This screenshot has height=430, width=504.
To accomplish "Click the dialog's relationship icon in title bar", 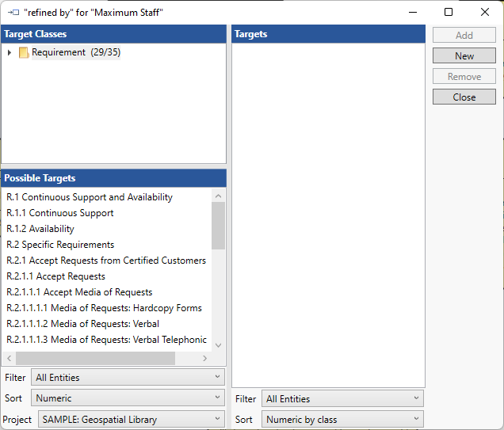I will point(13,13).
